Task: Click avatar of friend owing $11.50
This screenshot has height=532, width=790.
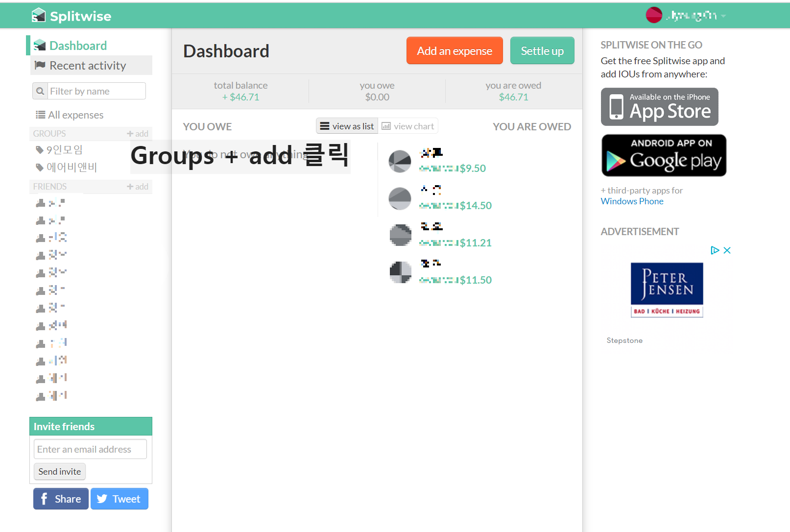Action: point(400,273)
